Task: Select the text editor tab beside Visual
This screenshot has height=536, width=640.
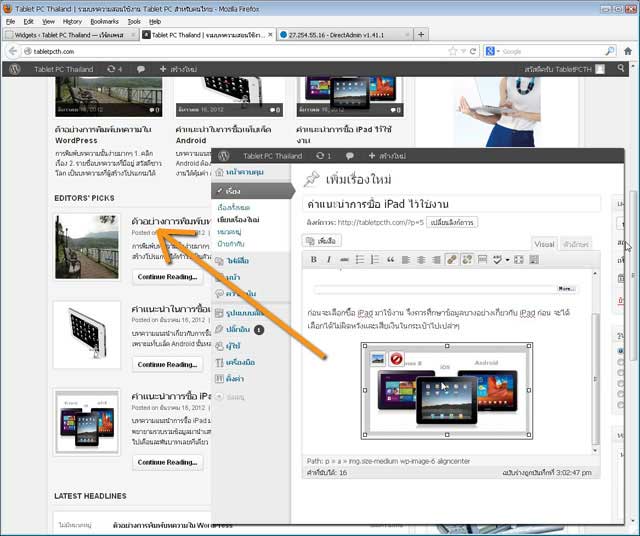Action: [x=576, y=244]
